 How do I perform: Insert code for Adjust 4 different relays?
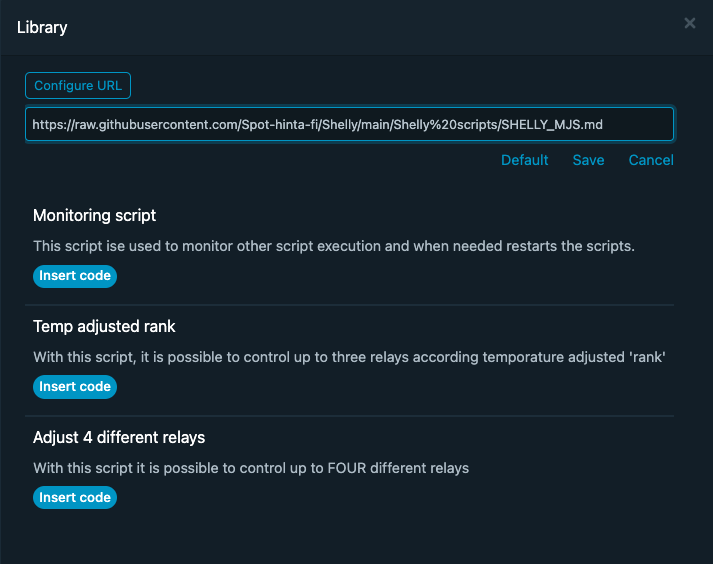pyautogui.click(x=75, y=498)
